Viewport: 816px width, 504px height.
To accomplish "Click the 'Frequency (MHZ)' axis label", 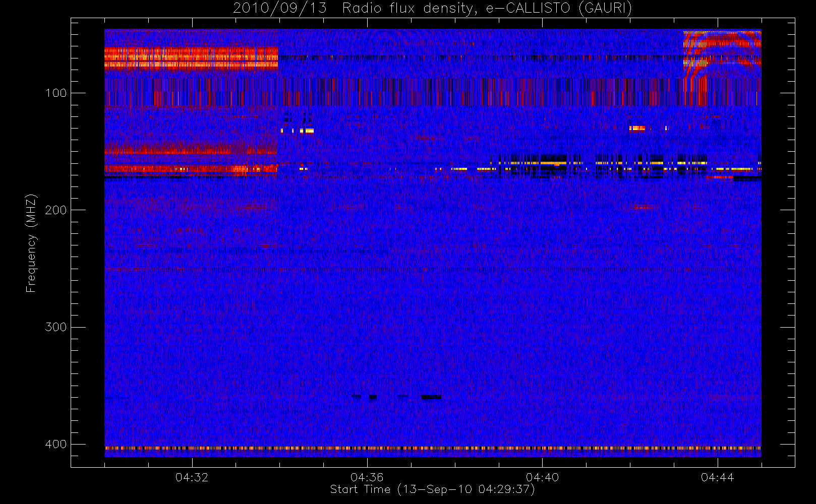I will click(31, 243).
